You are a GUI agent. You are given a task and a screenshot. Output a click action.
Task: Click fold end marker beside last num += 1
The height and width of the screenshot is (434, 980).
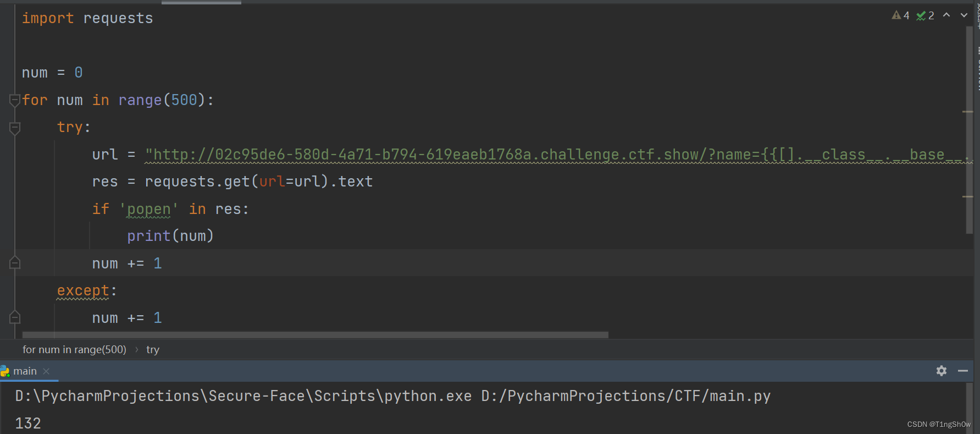coord(15,317)
